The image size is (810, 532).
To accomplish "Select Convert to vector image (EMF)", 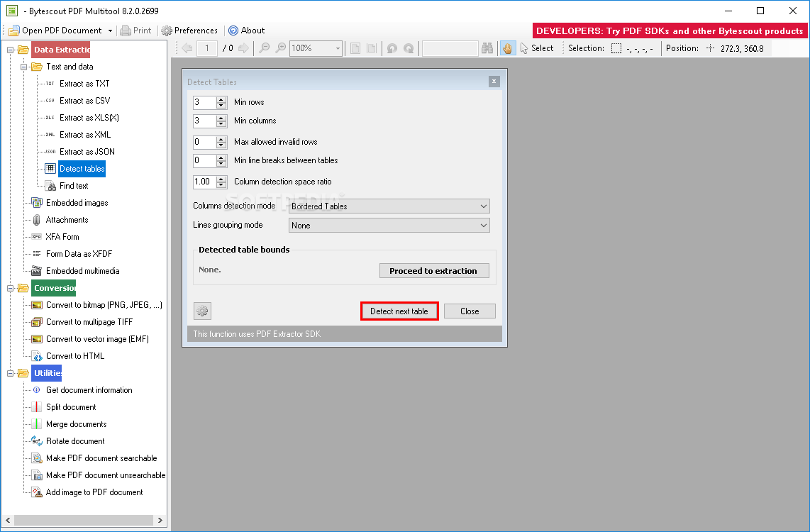I will [x=97, y=339].
